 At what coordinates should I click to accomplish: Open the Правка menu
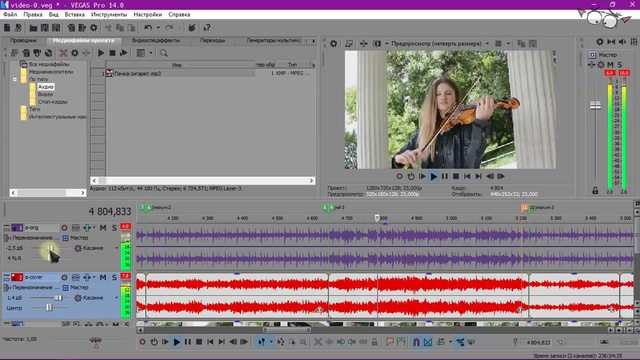point(33,14)
